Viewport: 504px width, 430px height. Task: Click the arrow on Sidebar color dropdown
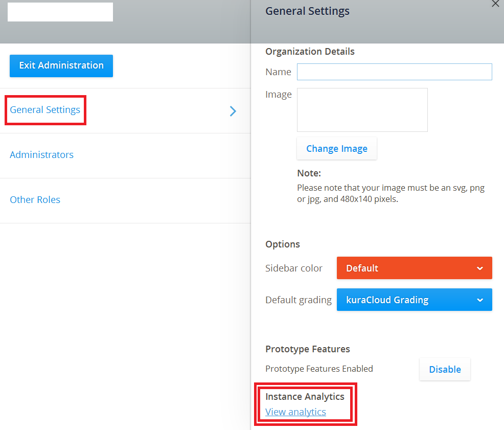click(479, 268)
